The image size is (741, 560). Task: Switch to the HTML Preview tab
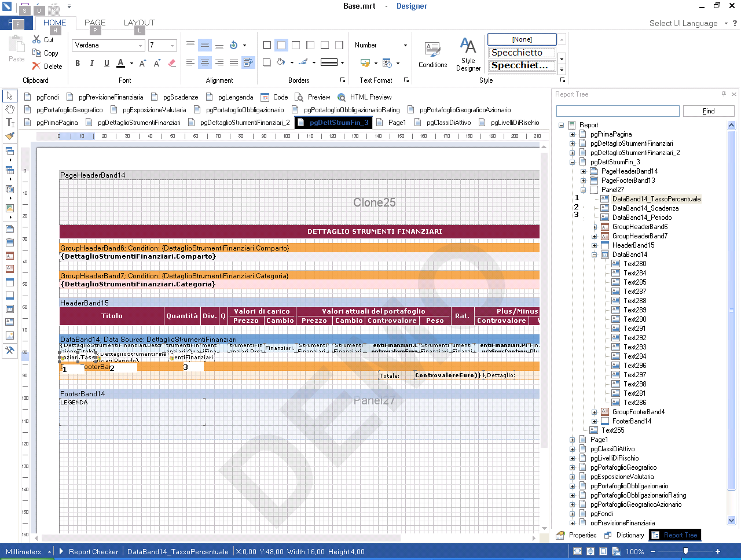365,97
